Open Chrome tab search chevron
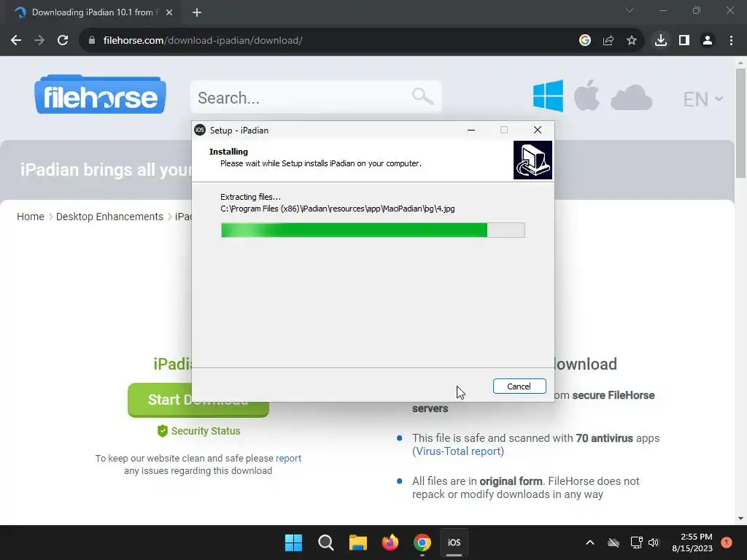 (x=630, y=10)
